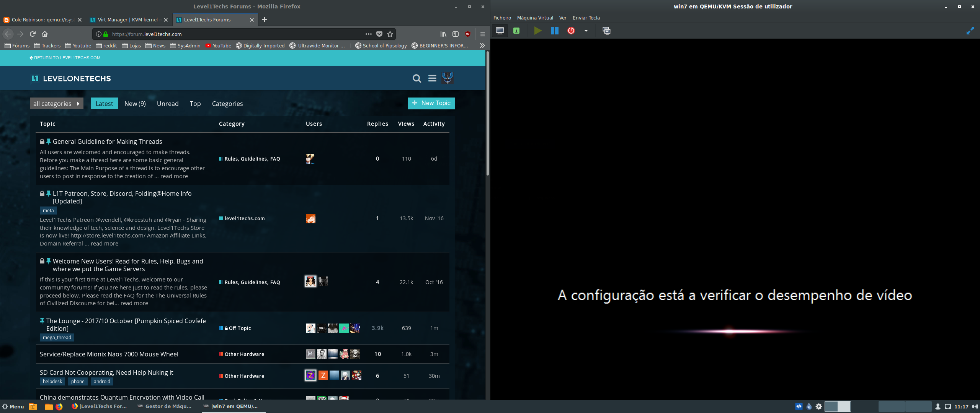Expand the all categories dropdown
The height and width of the screenshot is (413, 980).
57,104
